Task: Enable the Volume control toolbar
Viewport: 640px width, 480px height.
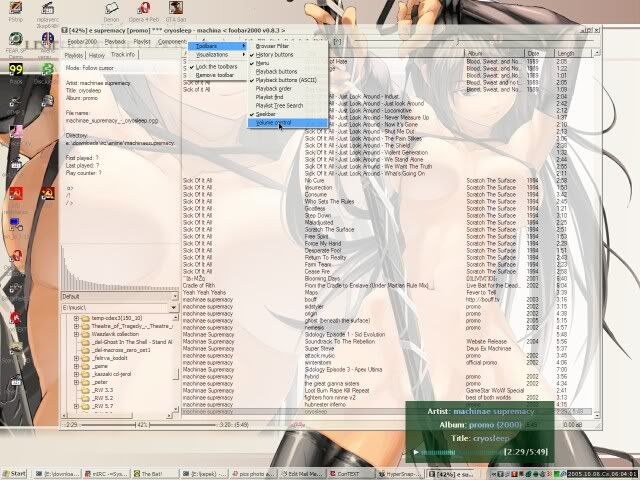Action: [x=288, y=122]
